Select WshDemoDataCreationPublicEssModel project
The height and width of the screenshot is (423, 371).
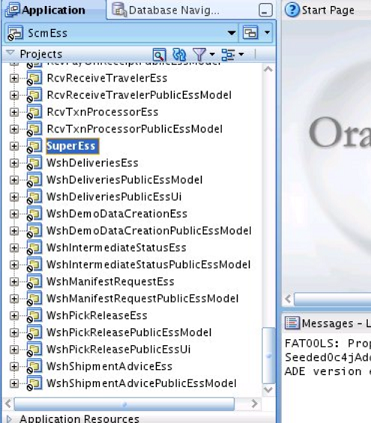click(x=149, y=231)
